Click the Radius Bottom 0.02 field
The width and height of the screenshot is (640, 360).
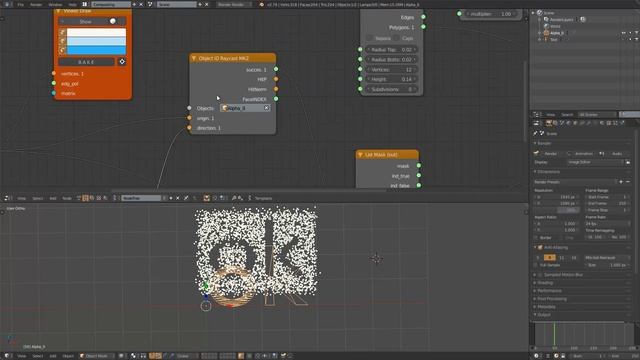tap(391, 60)
